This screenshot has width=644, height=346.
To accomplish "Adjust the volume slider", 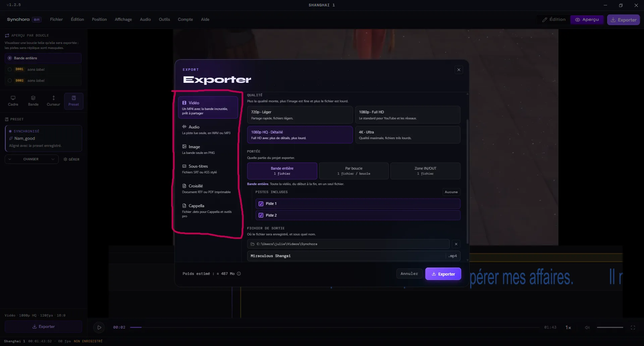I will 610,328.
